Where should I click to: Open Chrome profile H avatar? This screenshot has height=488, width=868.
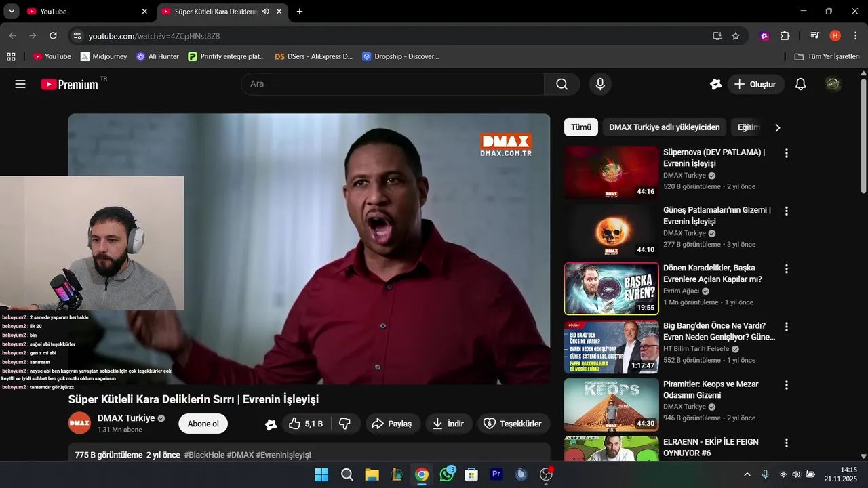click(835, 35)
